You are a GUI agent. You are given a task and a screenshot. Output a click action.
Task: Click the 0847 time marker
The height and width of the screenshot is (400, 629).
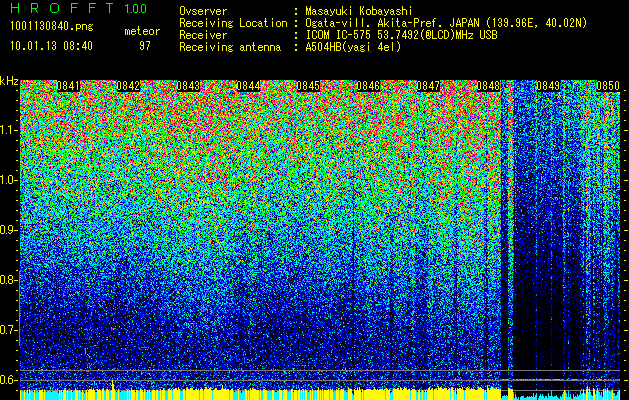coord(428,86)
